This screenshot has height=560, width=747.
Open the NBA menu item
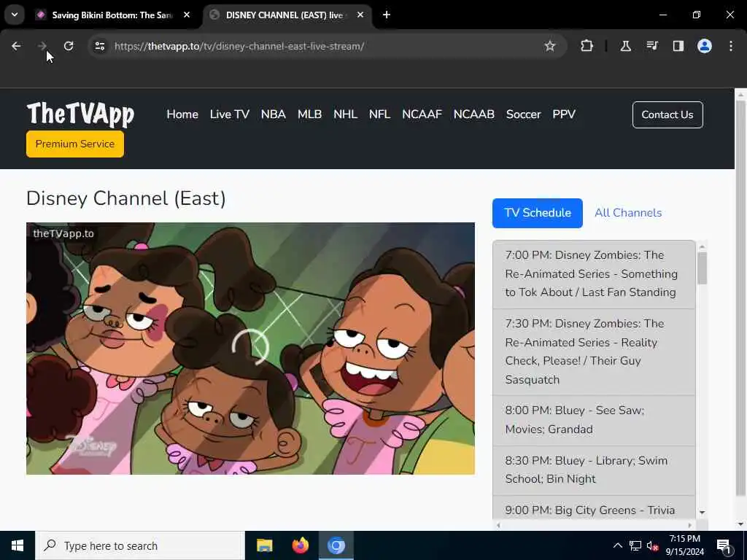(x=274, y=114)
